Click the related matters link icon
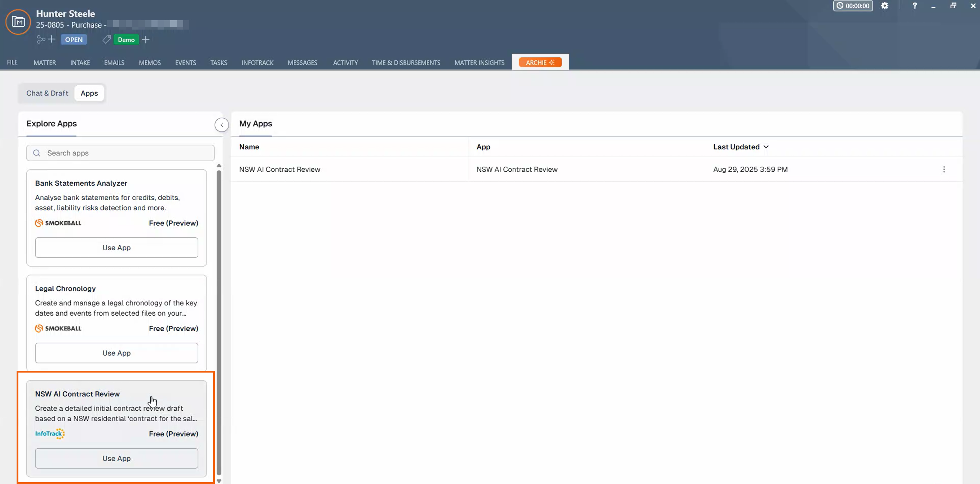 40,39
